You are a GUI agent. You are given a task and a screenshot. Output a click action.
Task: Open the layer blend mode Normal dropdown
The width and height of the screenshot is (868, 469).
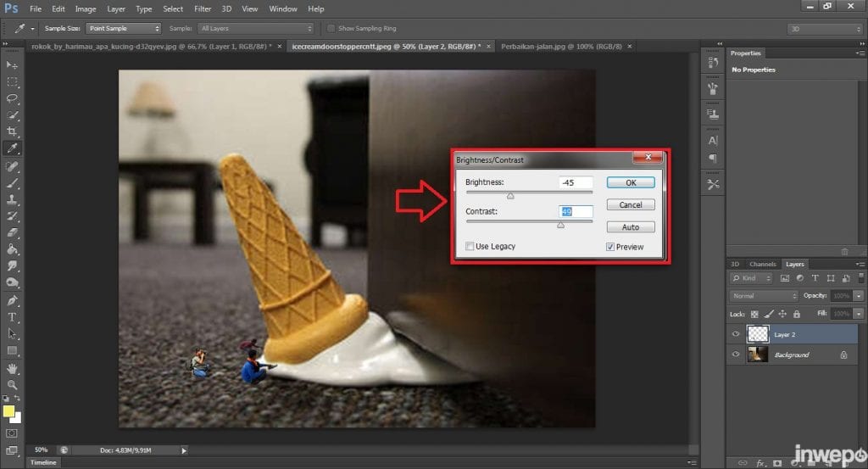[764, 296]
